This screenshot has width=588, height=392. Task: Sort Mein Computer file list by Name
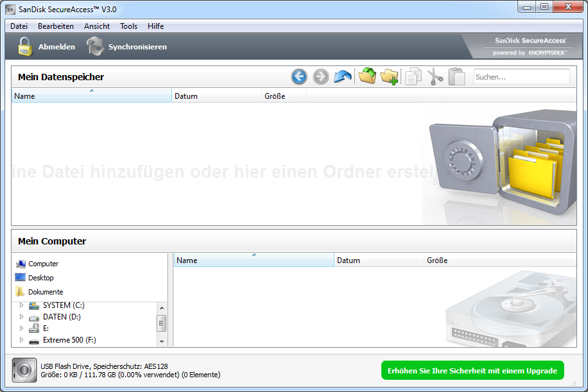[254, 260]
